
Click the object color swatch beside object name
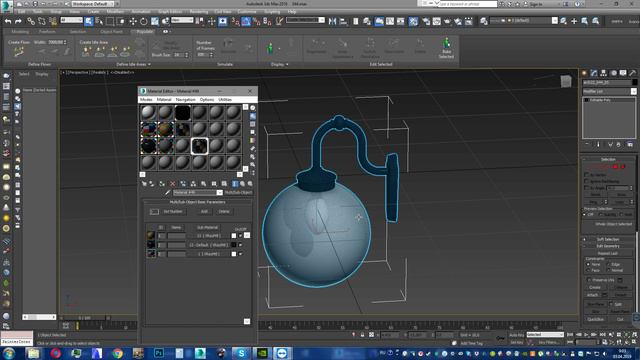point(634,82)
